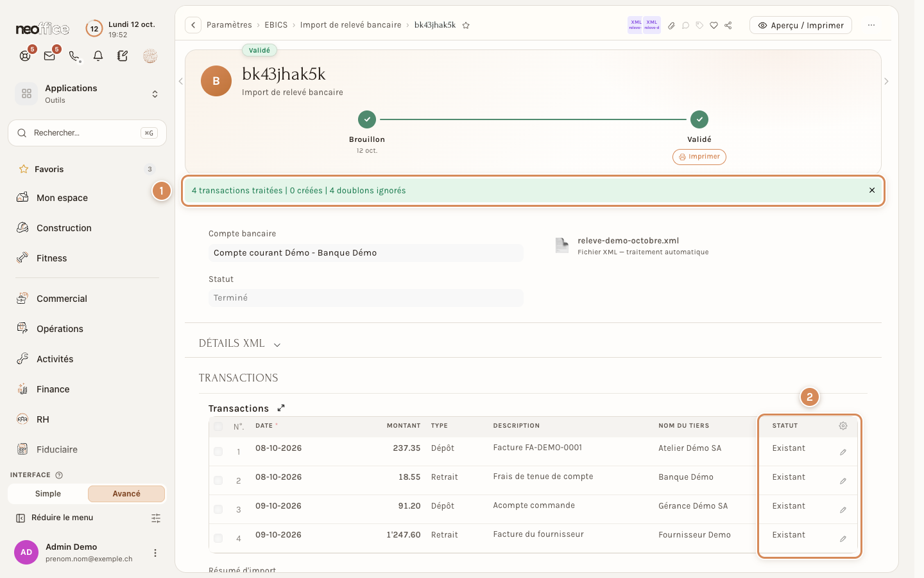Click the phone call icon
This screenshot has width=924, height=578.
74,56
